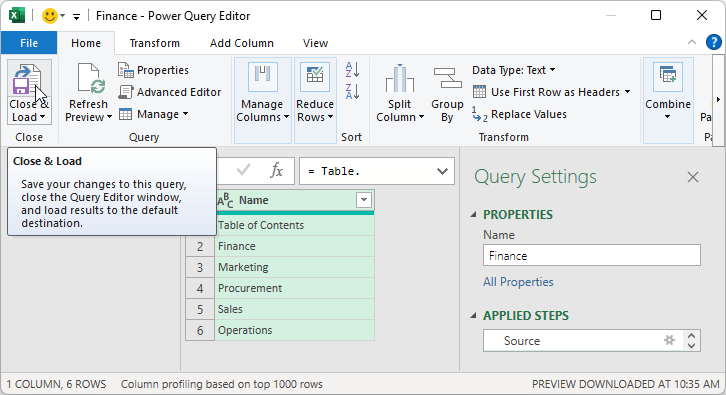Expand the Refresh Preview dropdown arrow
The height and width of the screenshot is (395, 726).
[x=109, y=117]
